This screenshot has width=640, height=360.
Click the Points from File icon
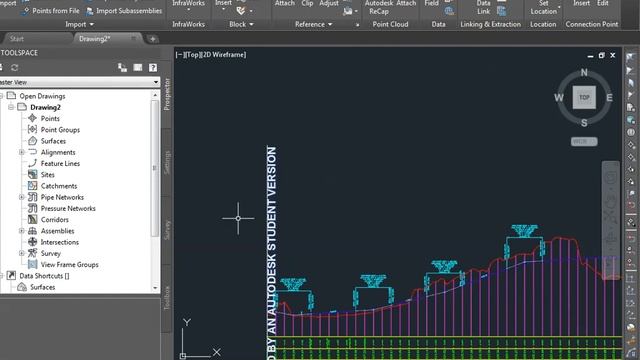(25, 11)
